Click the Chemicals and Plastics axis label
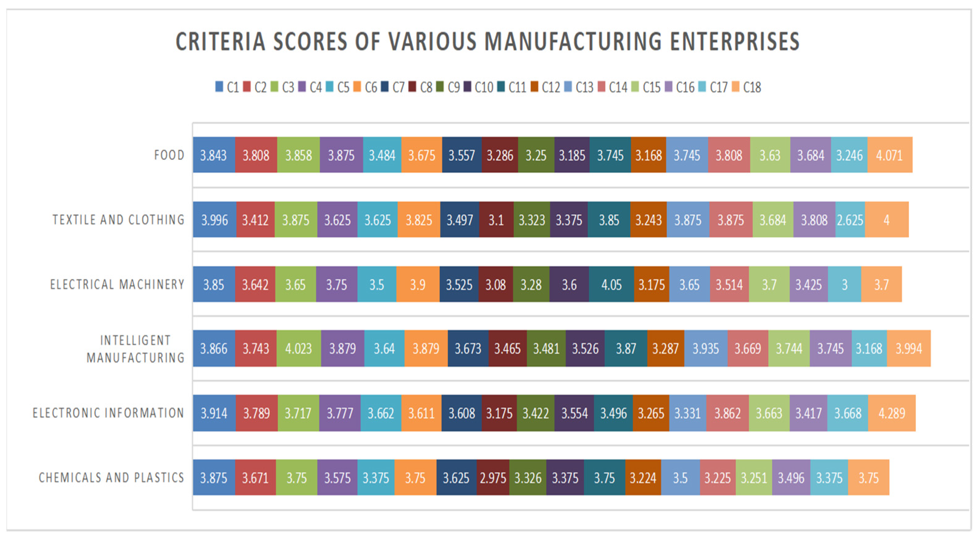This screenshot has height=540, width=980. [111, 478]
